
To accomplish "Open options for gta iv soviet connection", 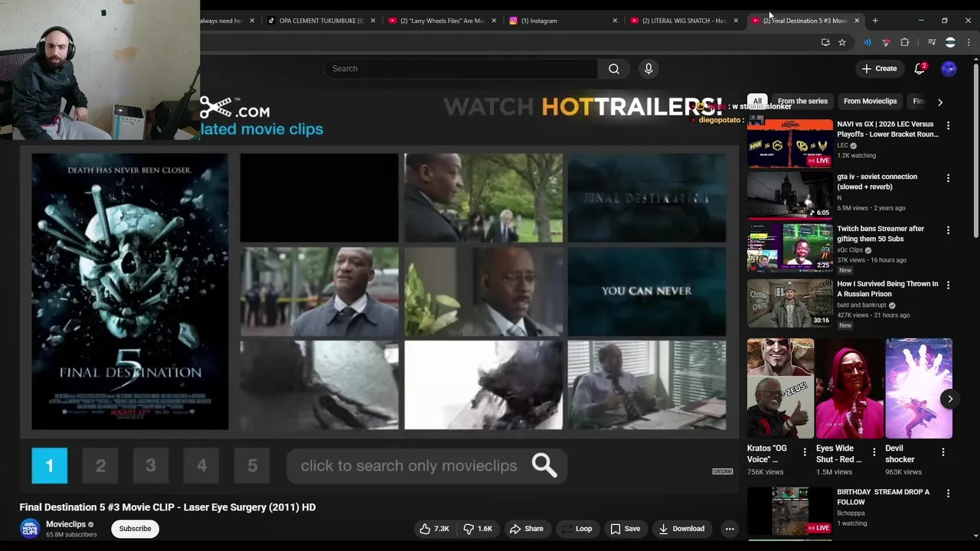I will click(948, 178).
